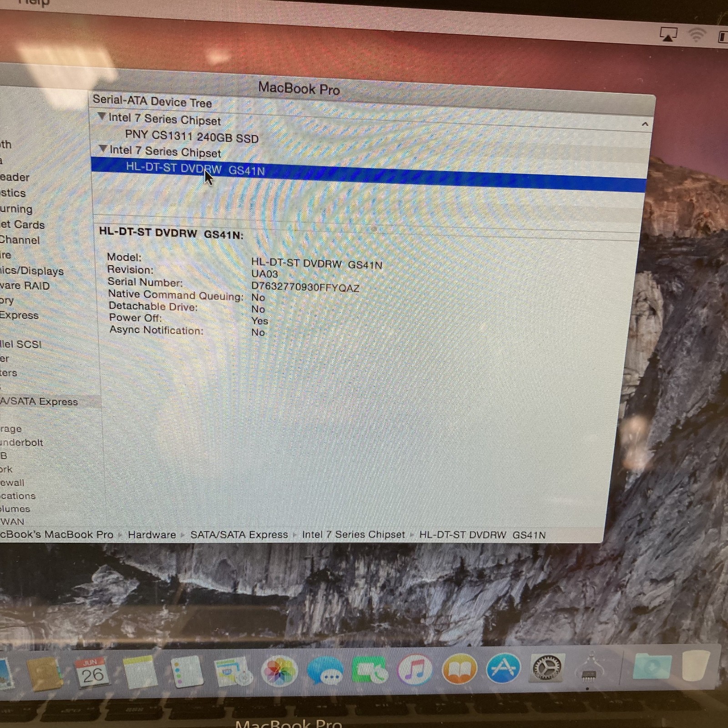728x728 pixels.
Task: Click the serial number D7632770930FFYQAZ
Action: [x=305, y=287]
